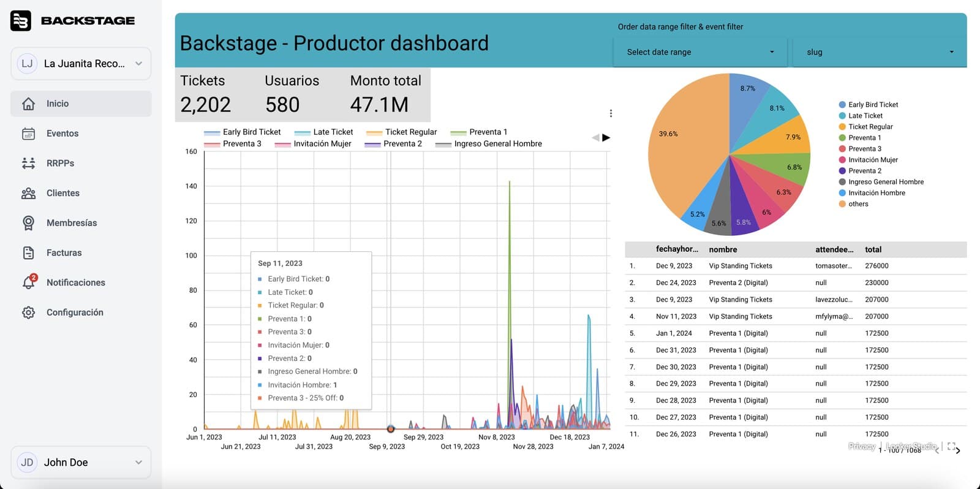Click the Sep 11 data point on the line chart
The image size is (980, 489).
pos(390,429)
